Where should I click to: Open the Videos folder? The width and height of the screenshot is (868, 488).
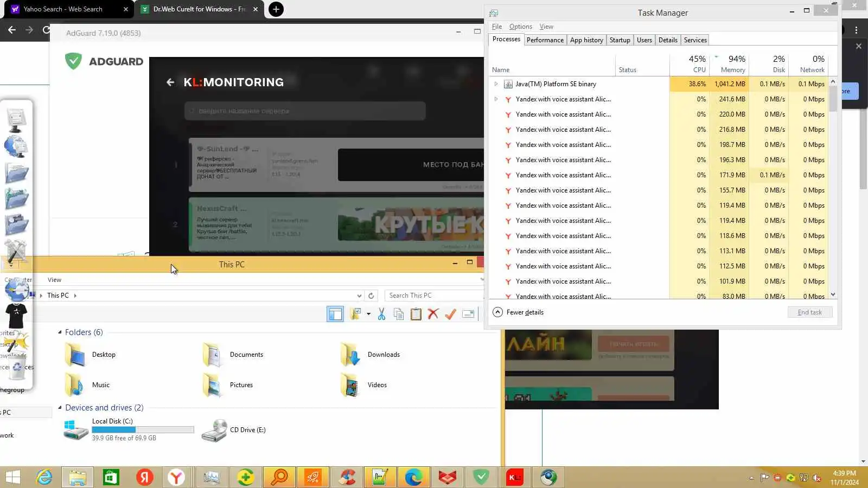click(363, 385)
